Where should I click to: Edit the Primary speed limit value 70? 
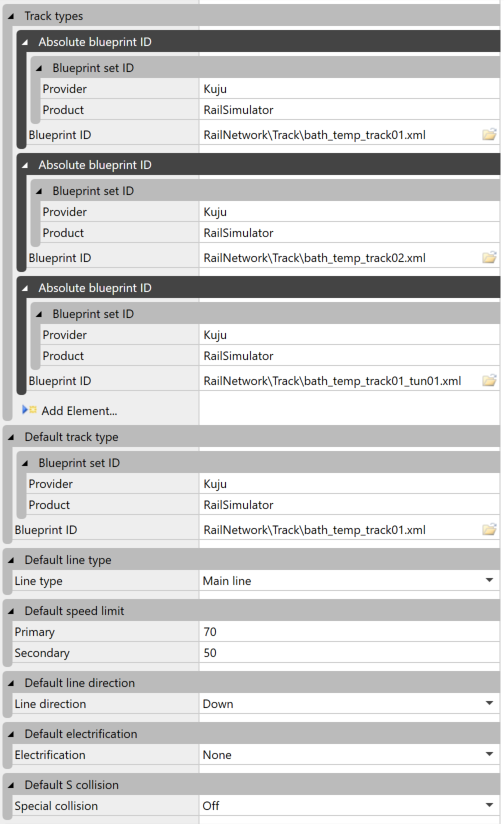pyautogui.click(x=349, y=632)
